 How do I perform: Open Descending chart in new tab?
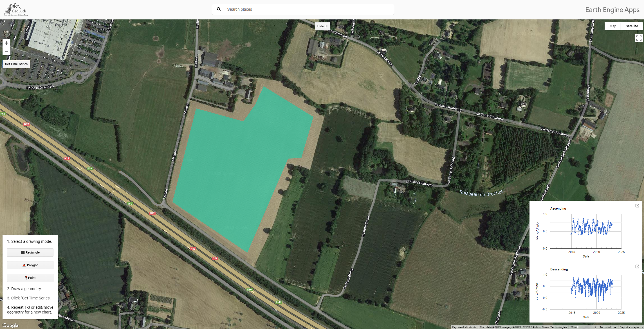pos(637,266)
